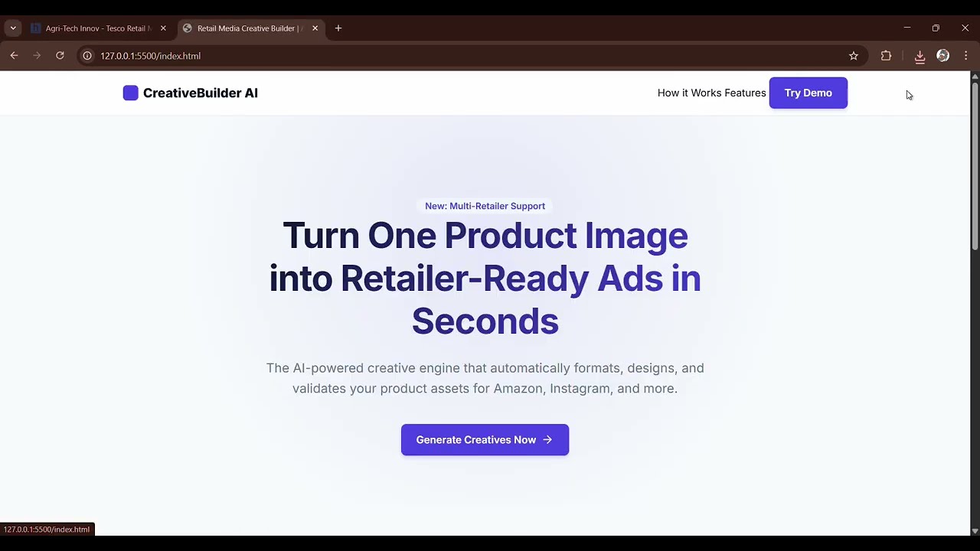Click the subtitle starting "The AI-powered creative engine"
980x551 pixels.
[x=485, y=378]
